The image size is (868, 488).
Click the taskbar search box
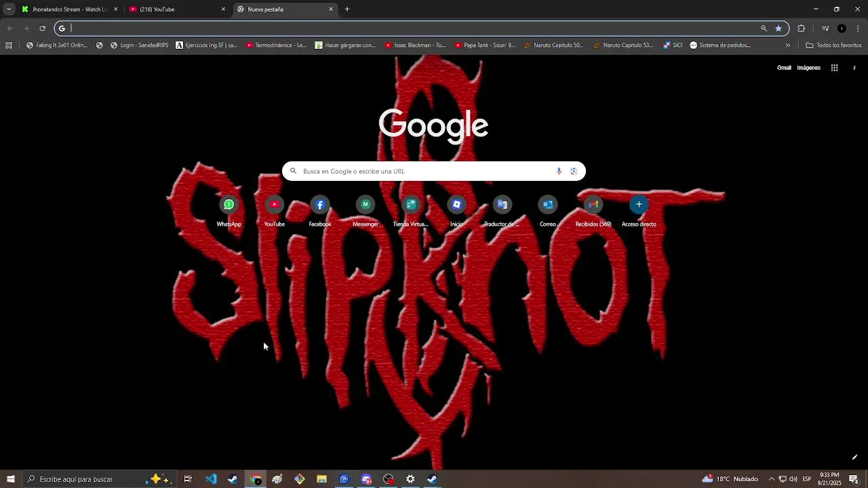point(98,479)
